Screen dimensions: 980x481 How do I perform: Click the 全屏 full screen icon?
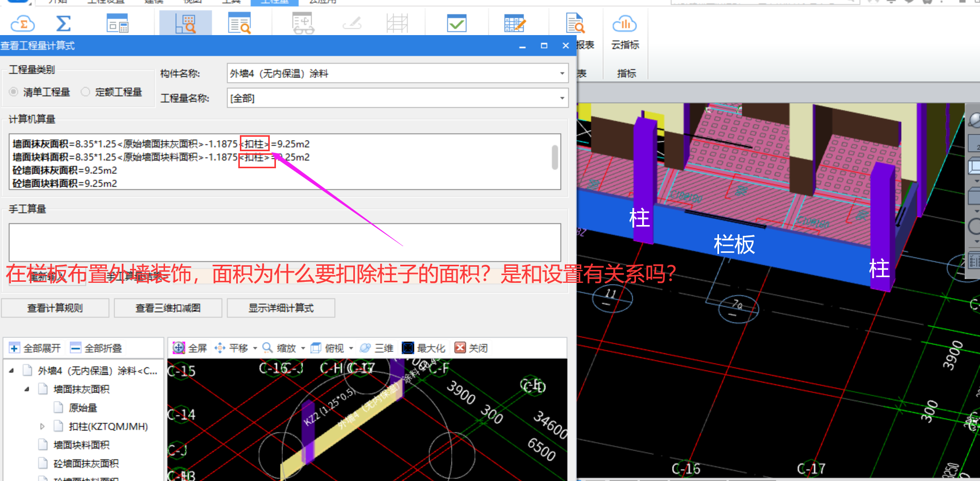coord(178,348)
